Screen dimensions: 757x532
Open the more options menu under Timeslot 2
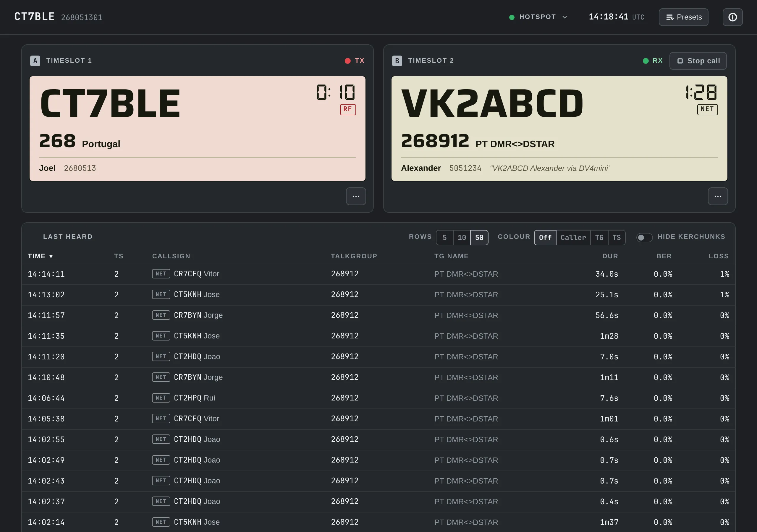pos(717,196)
